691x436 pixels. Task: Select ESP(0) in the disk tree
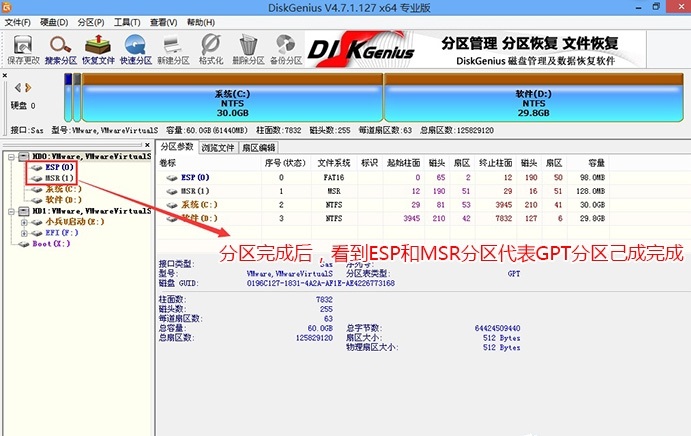pyautogui.click(x=59, y=167)
